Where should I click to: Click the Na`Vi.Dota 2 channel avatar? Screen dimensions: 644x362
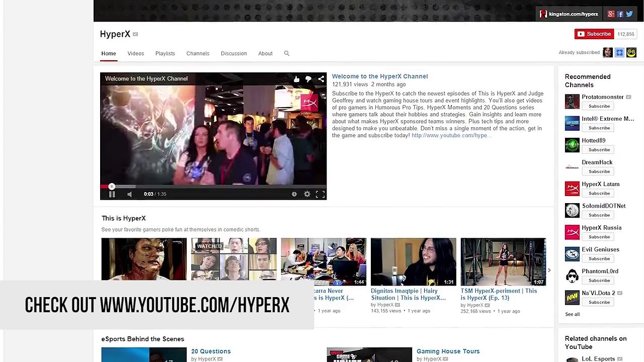coord(572,297)
